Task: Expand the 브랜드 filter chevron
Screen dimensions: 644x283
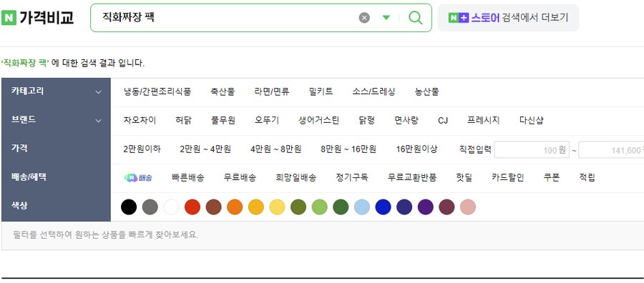Action: tap(98, 121)
